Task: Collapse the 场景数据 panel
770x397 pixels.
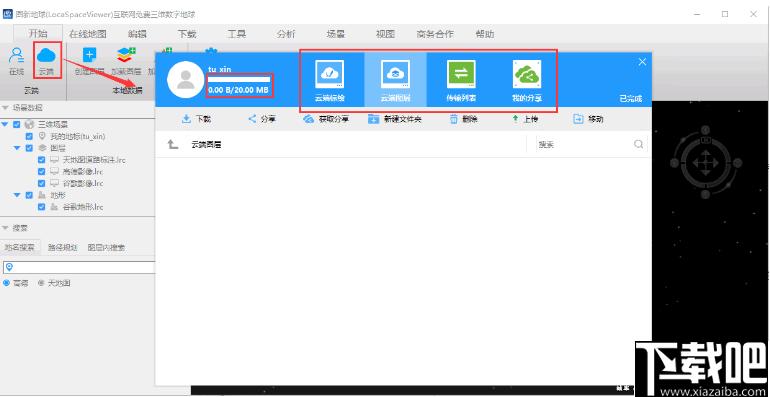Action: [5, 107]
